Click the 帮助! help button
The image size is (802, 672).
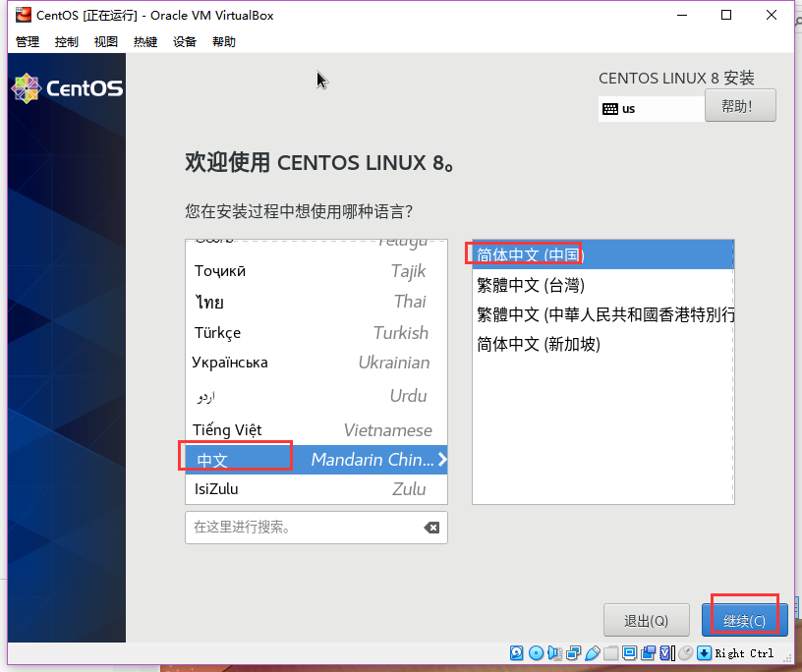coord(740,105)
